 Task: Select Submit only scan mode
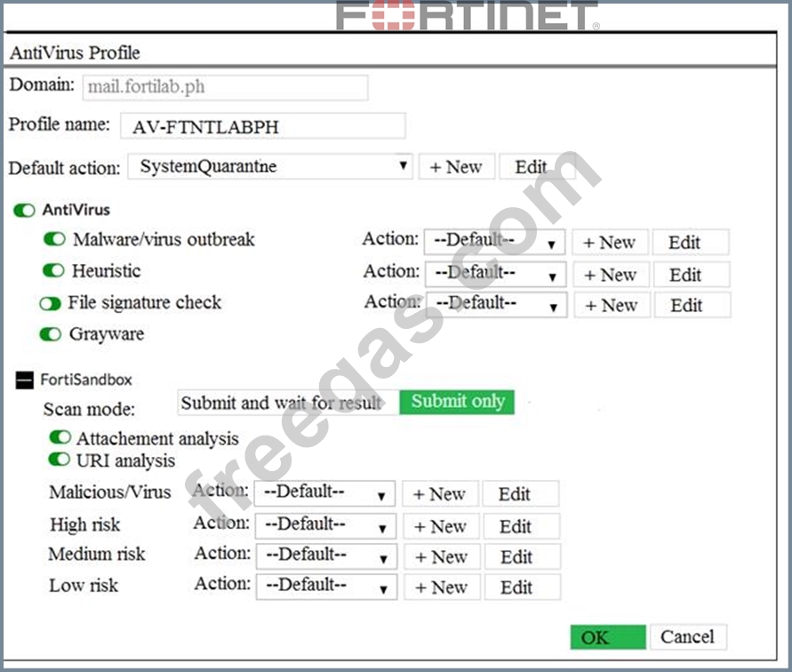click(457, 402)
